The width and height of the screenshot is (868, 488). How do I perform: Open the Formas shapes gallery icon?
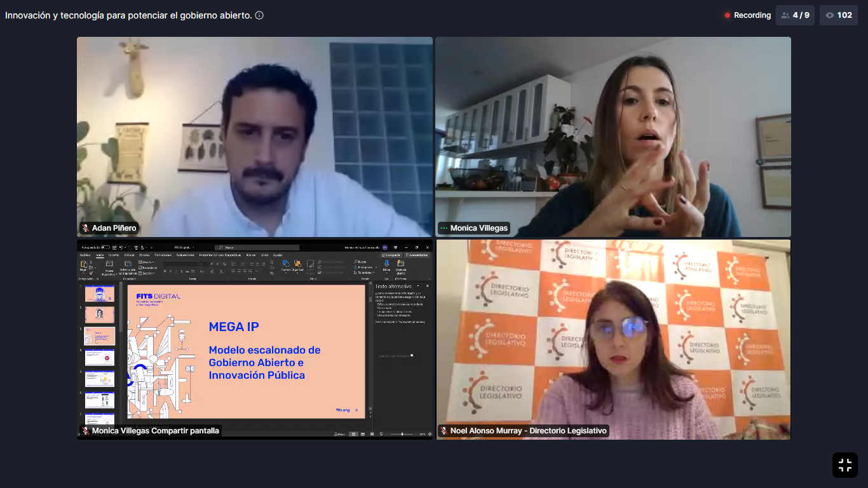point(285,264)
